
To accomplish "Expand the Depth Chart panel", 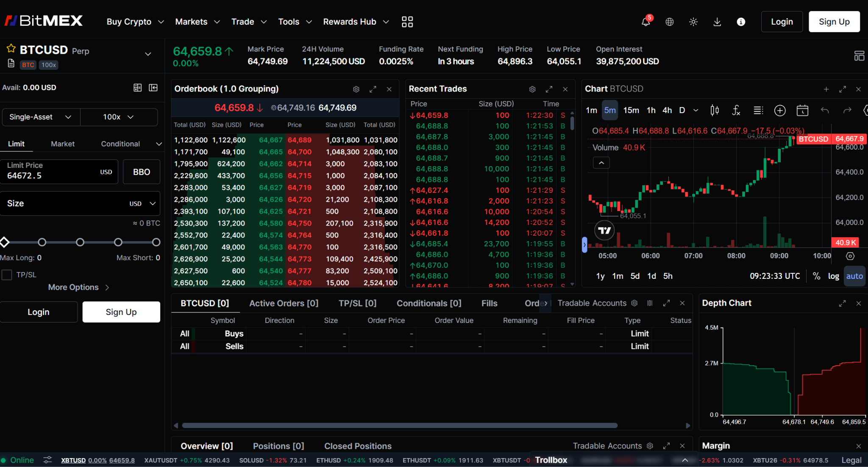I will pos(842,303).
